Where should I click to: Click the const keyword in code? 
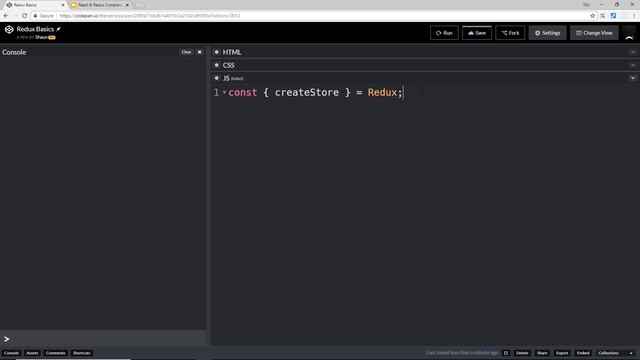click(242, 93)
